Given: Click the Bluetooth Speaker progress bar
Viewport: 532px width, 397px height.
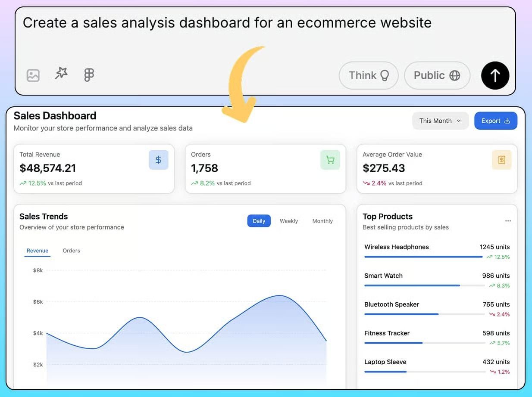Looking at the screenshot, I should pos(425,314).
